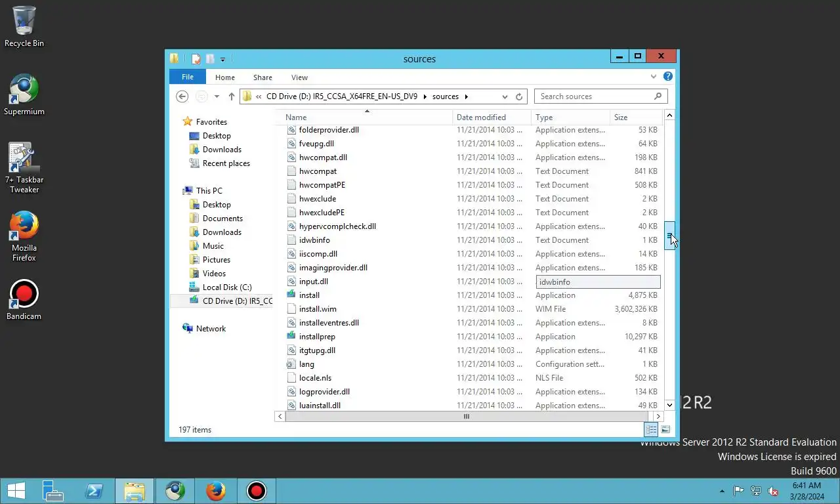The height and width of the screenshot is (504, 840).
Task: Select Pictures under This PC
Action: pyautogui.click(x=216, y=260)
